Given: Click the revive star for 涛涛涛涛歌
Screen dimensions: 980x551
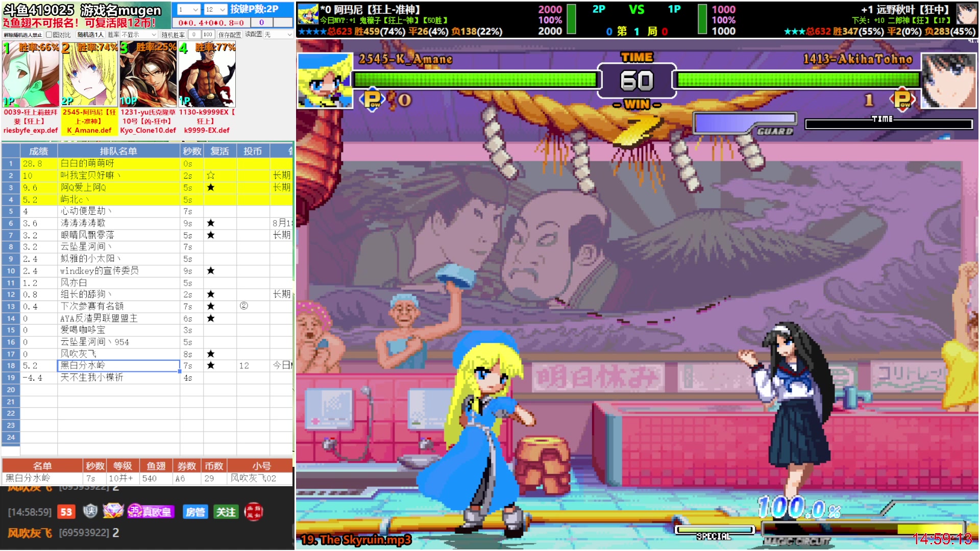Looking at the screenshot, I should (x=211, y=223).
